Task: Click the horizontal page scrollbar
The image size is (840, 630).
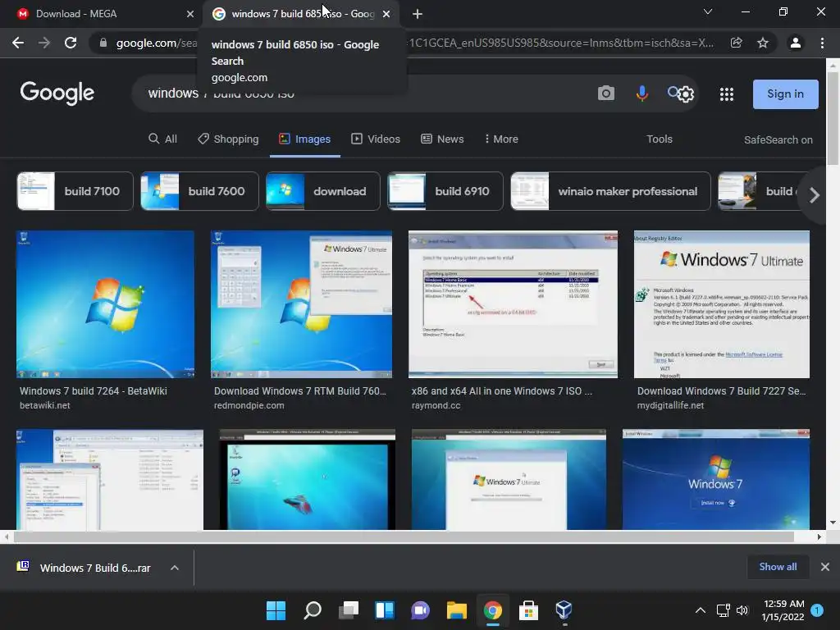Action: point(404,536)
